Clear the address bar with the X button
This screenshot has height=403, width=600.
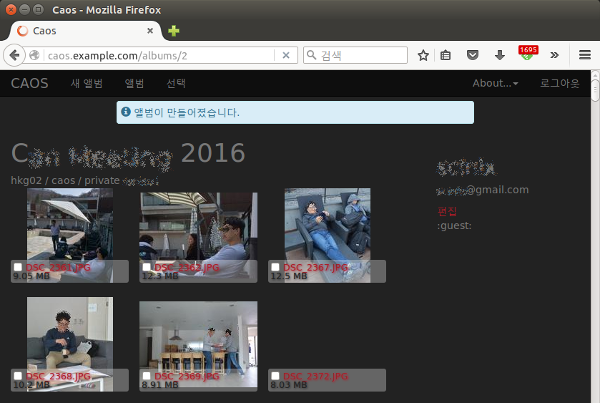click(x=285, y=56)
